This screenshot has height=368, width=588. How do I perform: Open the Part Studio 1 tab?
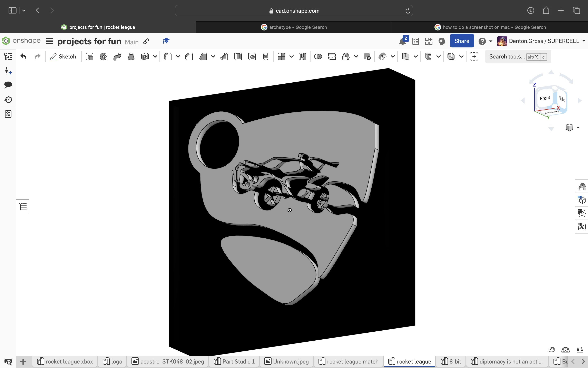pyautogui.click(x=234, y=361)
